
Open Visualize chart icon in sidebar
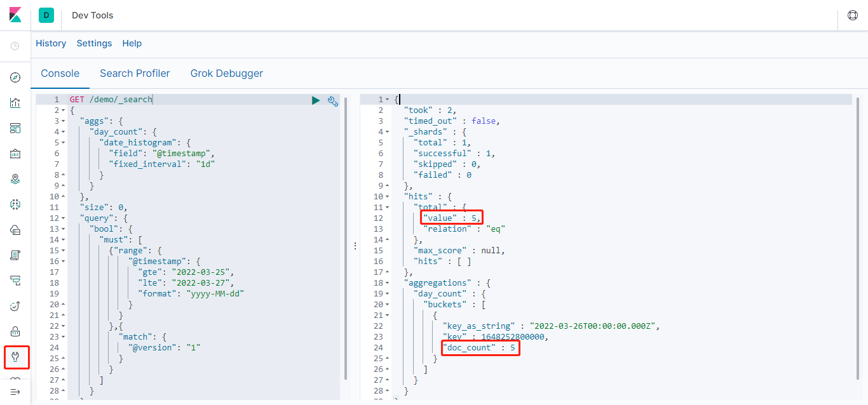15,103
